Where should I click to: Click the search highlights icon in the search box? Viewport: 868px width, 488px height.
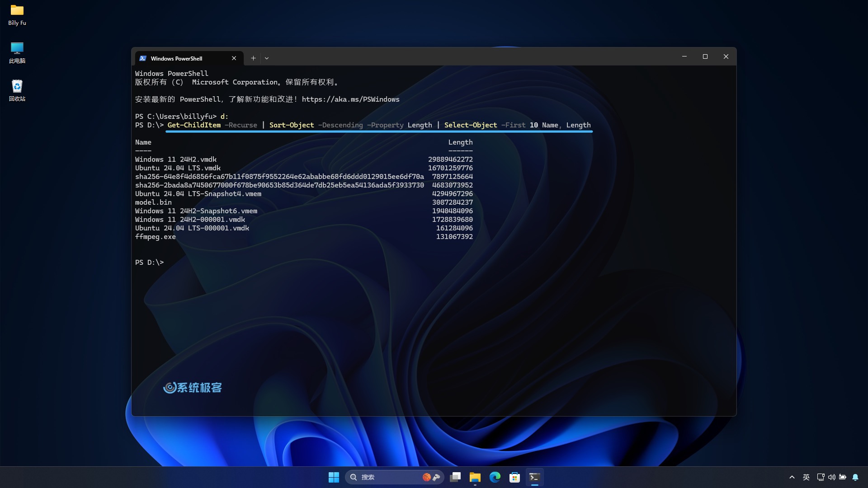point(431,477)
